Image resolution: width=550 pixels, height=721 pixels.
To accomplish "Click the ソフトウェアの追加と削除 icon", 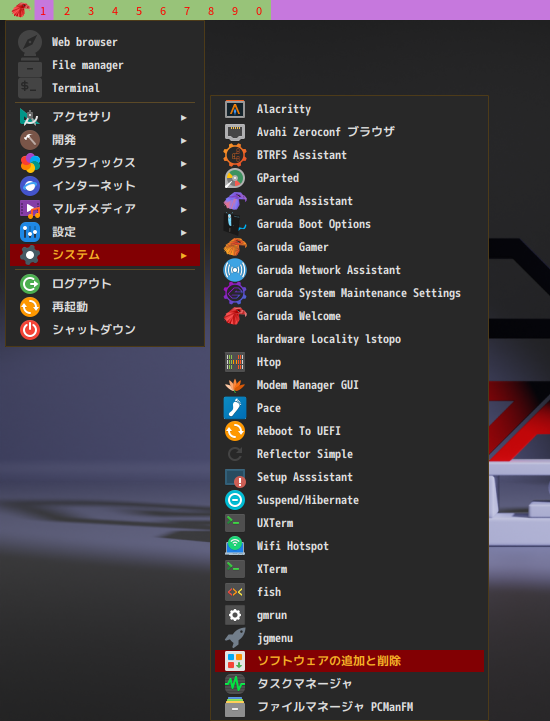I will point(235,661).
